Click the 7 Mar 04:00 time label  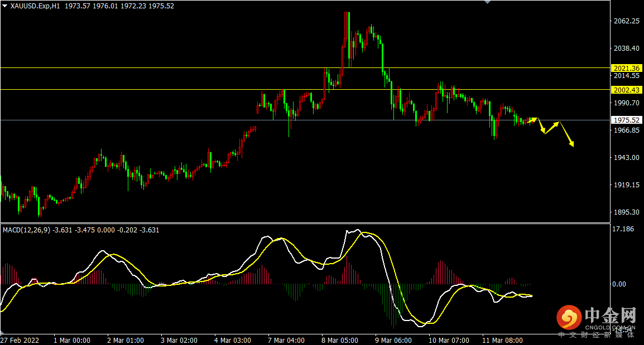click(x=286, y=341)
